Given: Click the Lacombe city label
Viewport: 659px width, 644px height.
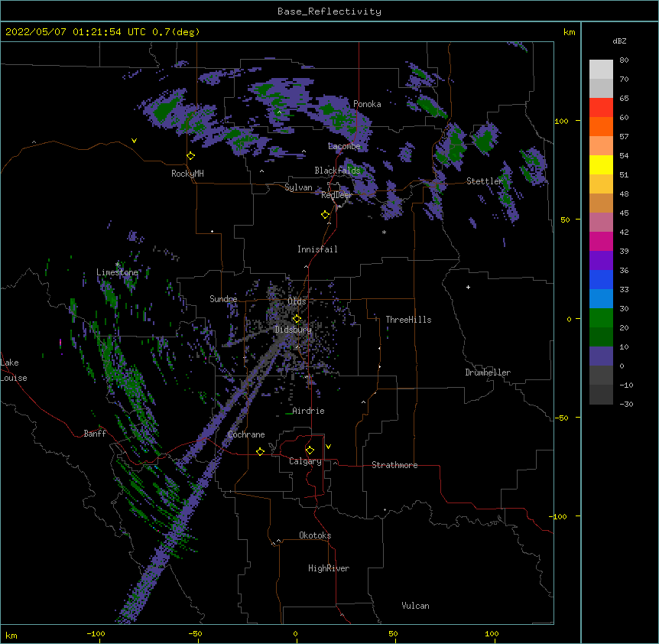Looking at the screenshot, I should pos(344,146).
